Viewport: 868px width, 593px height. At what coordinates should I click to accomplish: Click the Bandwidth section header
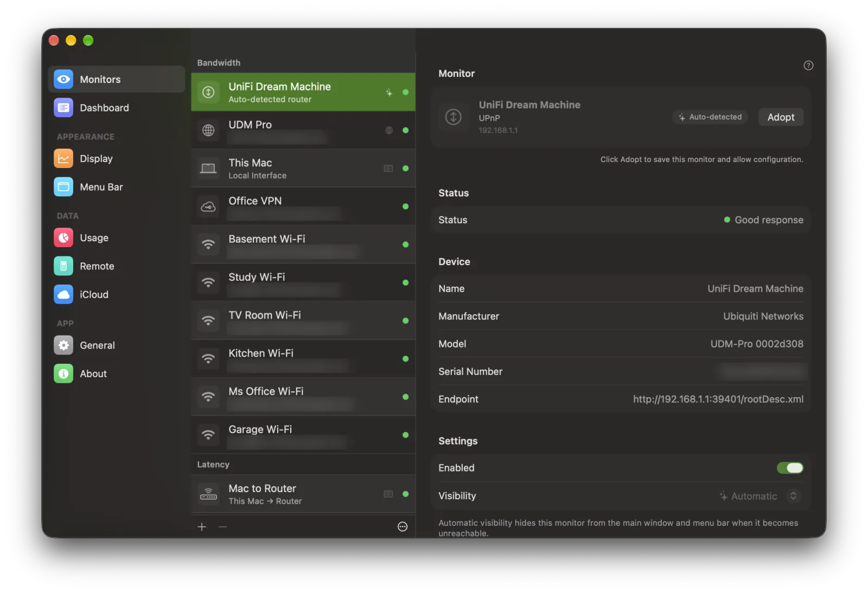point(219,63)
